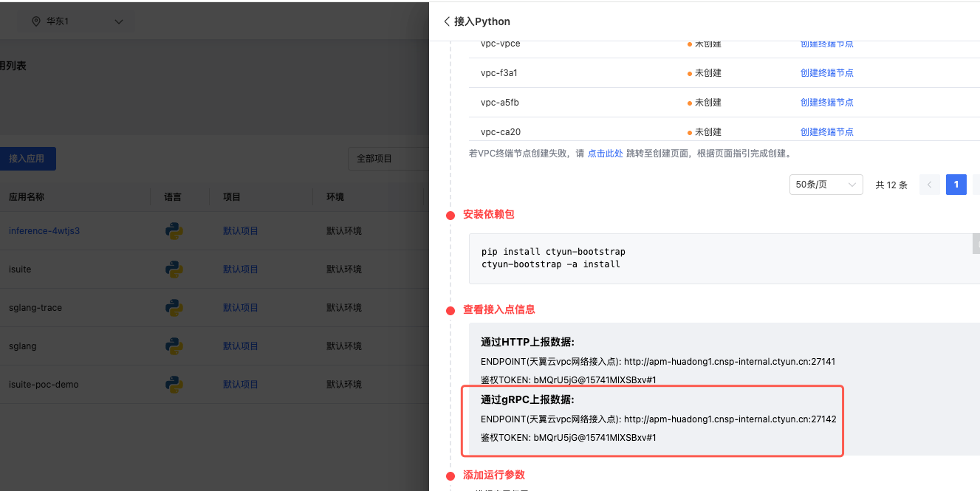Screen dimensions: 980x491
Task: Click the Python icon in the inference-4wtjs3 row
Action: click(x=174, y=231)
